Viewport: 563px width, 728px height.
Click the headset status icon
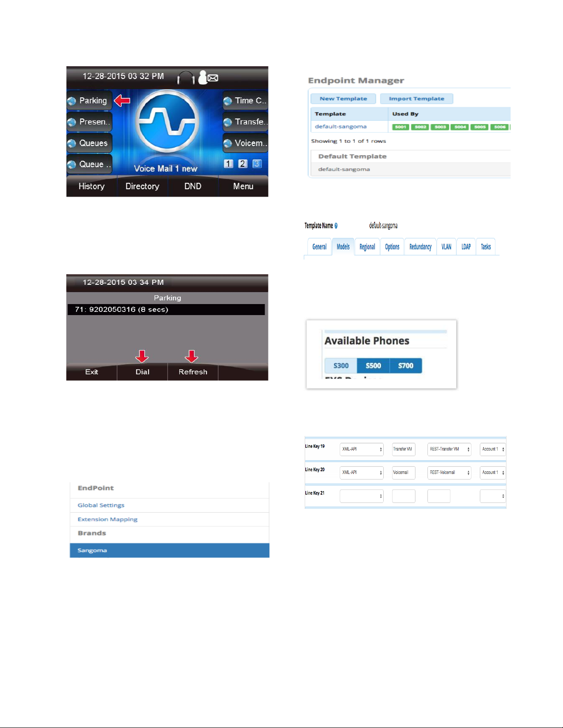tap(186, 78)
